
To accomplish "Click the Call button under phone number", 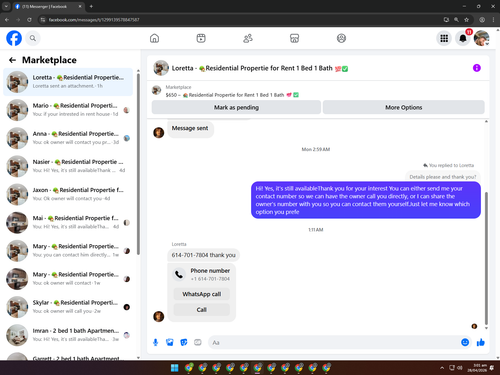I will point(202,310).
